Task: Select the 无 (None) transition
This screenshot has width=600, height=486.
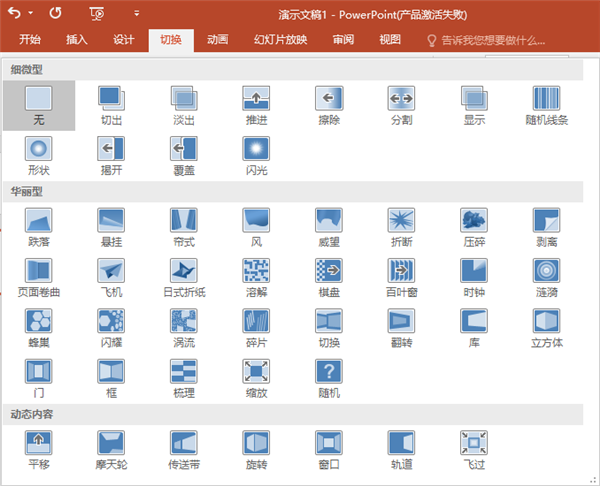Action: click(x=39, y=105)
